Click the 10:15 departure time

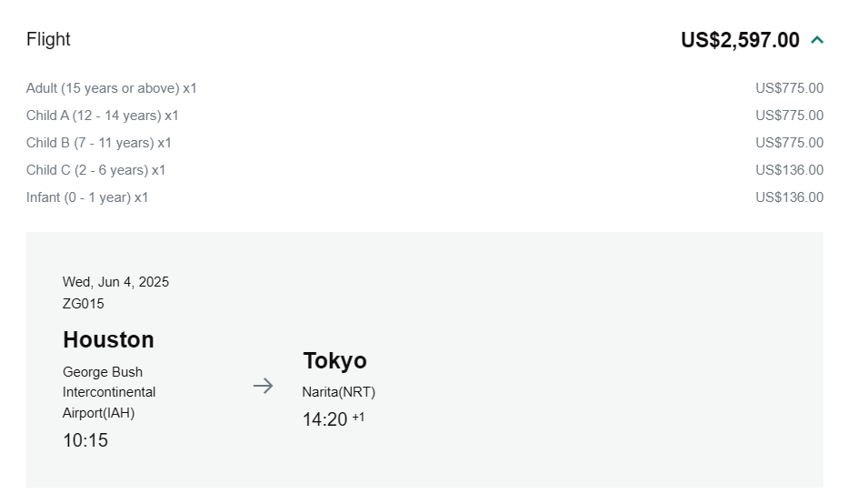click(85, 440)
